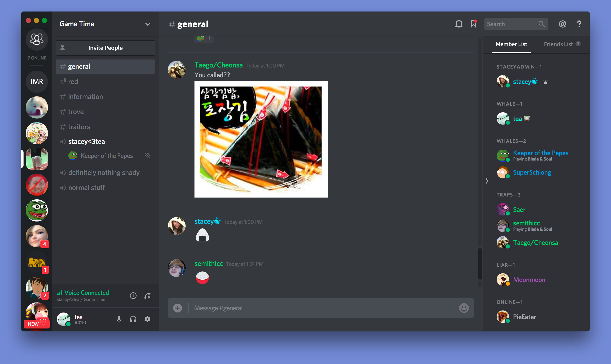Screen dimensions: 611x364
Task: Select the Member List tab
Action: (511, 44)
